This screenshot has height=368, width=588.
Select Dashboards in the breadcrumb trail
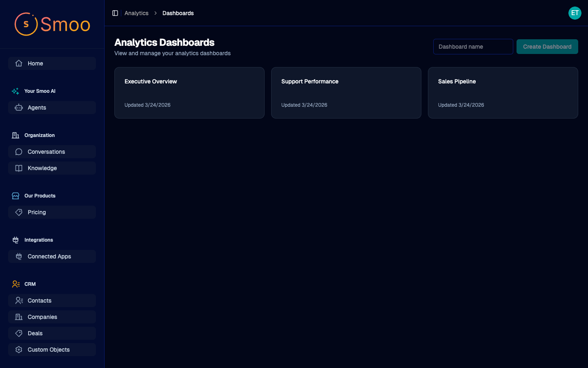(x=178, y=13)
